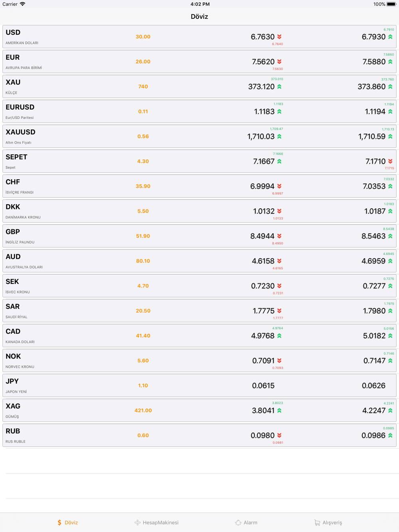The height and width of the screenshot is (532, 399).
Task: Open the Alarm tab
Action: [x=246, y=522]
